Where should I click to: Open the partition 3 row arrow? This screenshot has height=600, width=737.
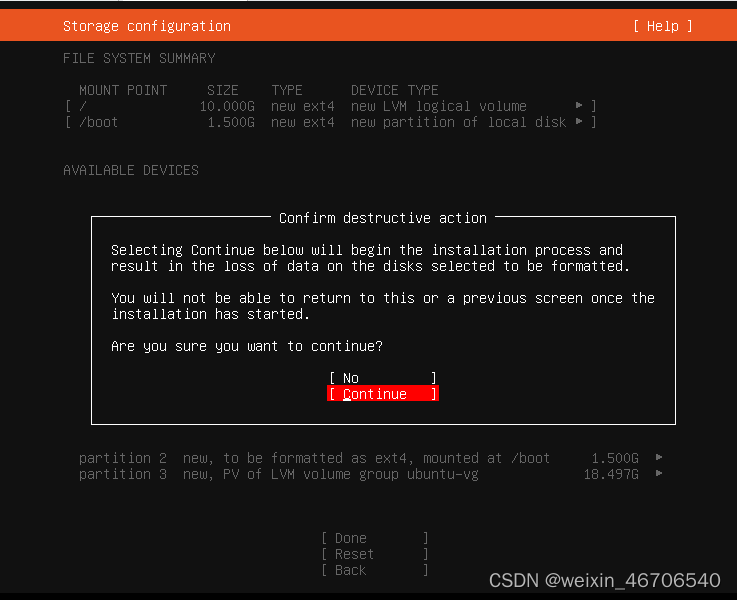click(659, 473)
